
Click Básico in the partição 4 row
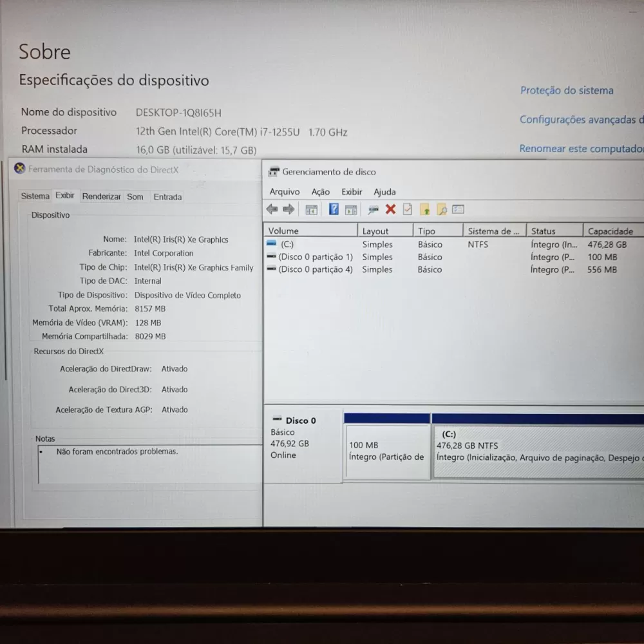coord(430,269)
